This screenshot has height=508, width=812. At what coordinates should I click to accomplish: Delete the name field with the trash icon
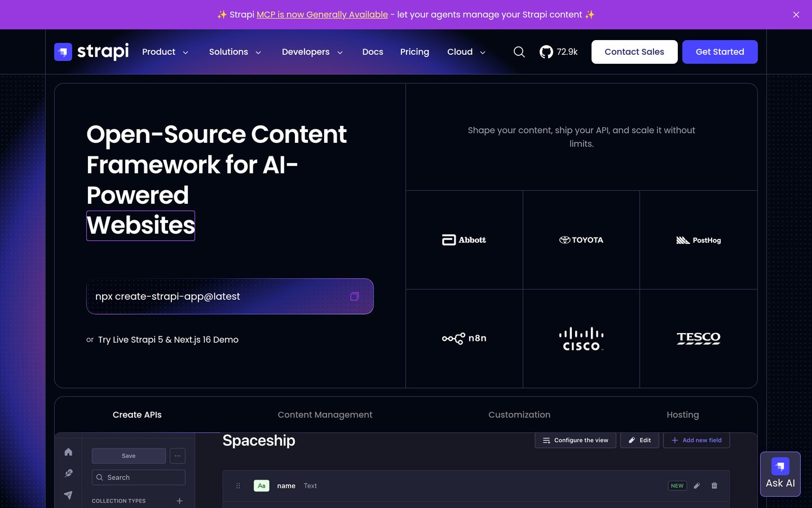tap(714, 485)
